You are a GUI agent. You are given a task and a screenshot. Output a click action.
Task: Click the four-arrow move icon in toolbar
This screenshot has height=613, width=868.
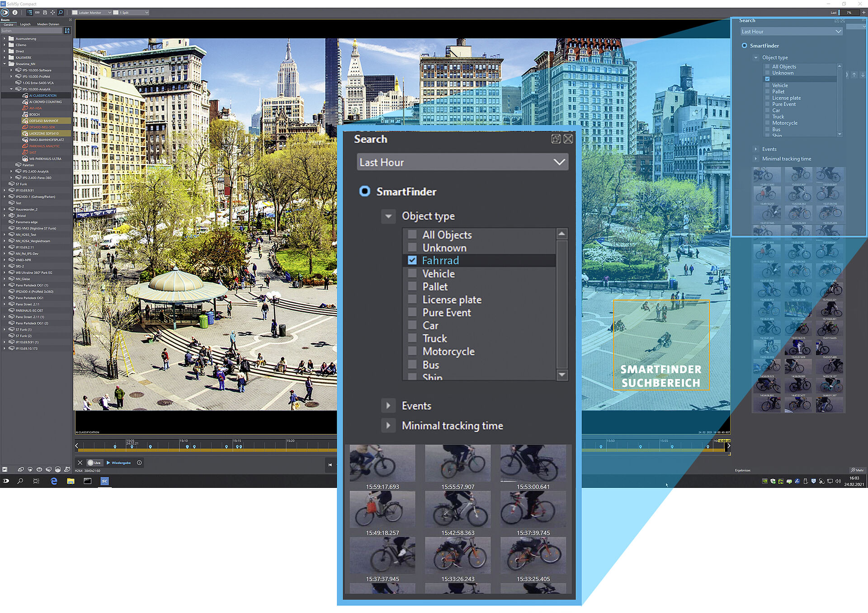(x=52, y=13)
